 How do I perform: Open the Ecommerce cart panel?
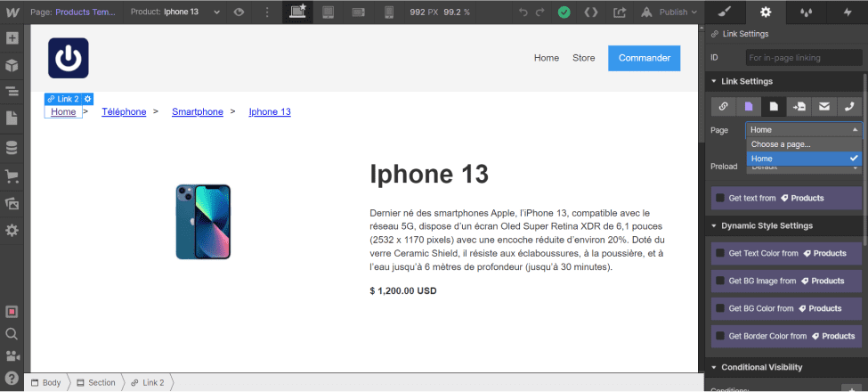[x=12, y=176]
